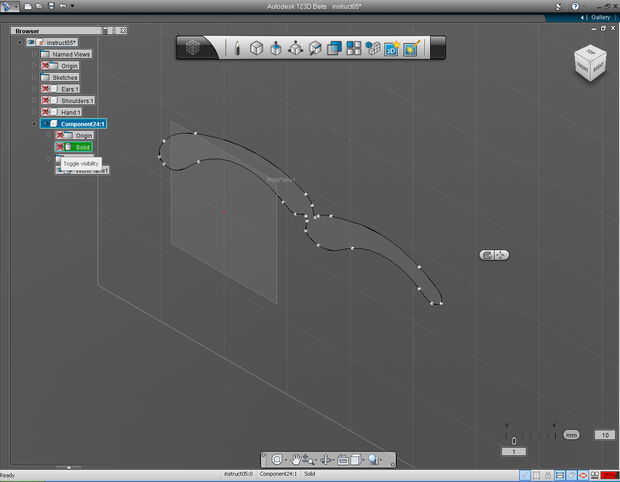Screen dimensions: 620x482
Task: Click the dark right end of main toolbar
Action: pos(438,48)
